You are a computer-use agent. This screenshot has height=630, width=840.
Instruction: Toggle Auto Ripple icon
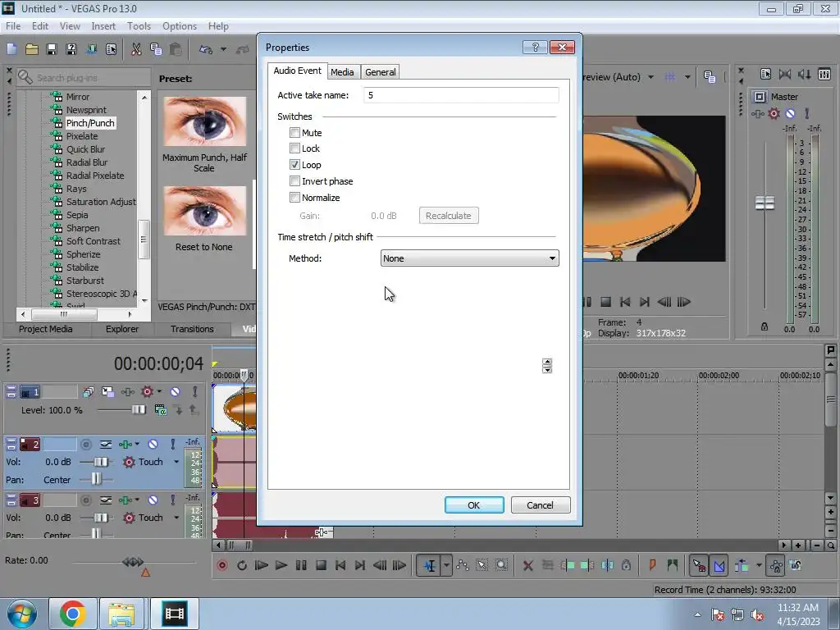(x=742, y=565)
